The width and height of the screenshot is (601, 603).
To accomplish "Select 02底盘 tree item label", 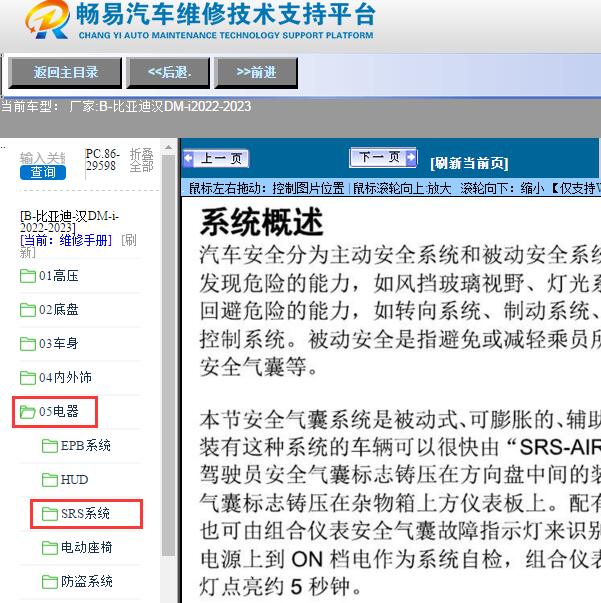I will [x=58, y=310].
